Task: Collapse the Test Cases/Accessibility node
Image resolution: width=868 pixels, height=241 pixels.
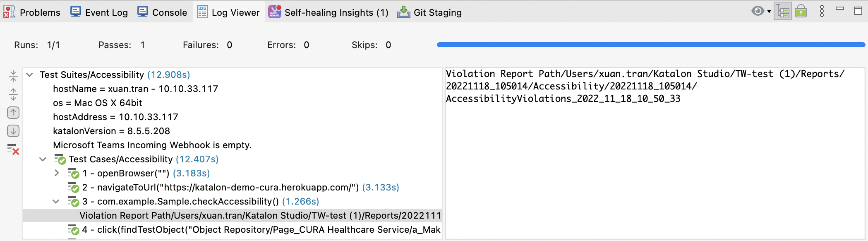Action: [43, 159]
